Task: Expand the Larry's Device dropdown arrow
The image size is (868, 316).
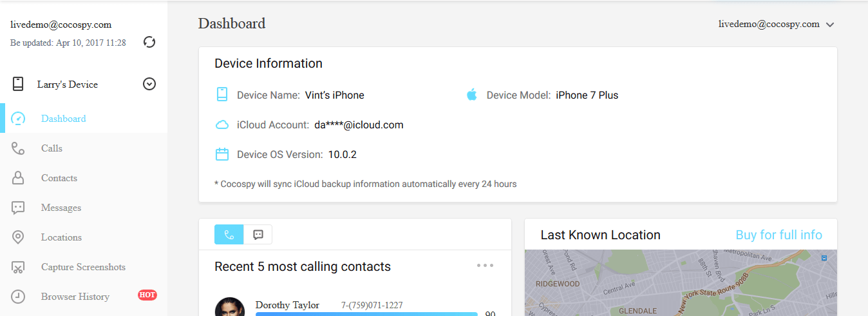Action: point(149,84)
